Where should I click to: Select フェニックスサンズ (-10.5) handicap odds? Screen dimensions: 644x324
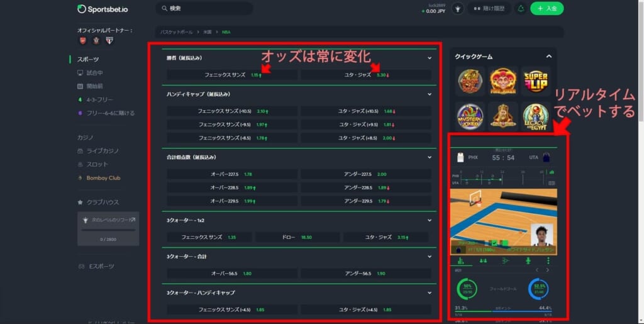[232, 111]
